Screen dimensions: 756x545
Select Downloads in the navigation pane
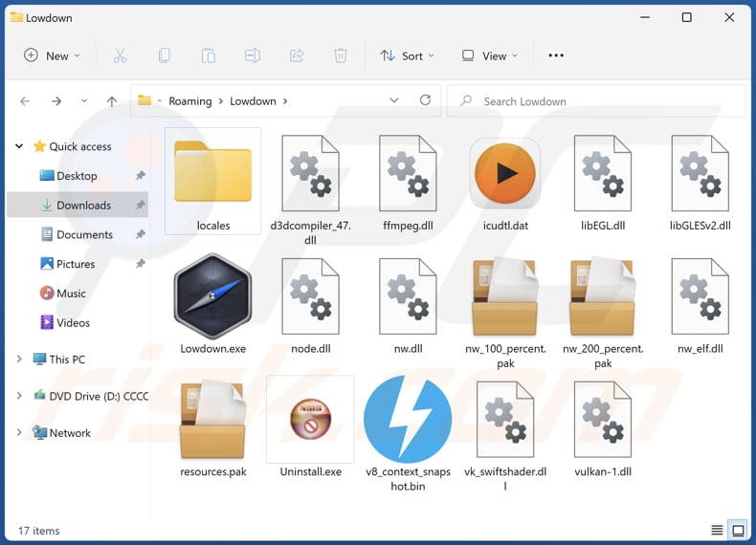[83, 206]
